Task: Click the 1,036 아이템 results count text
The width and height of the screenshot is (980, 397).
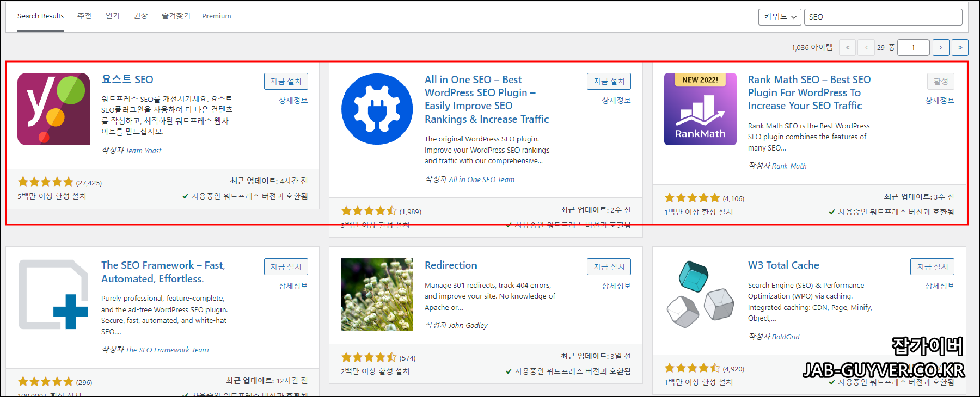Action: 812,47
